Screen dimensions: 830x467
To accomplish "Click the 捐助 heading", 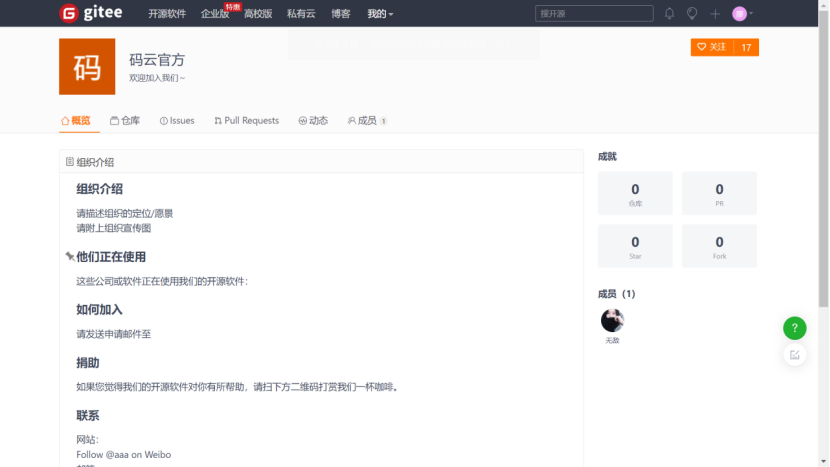I will click(88, 363).
